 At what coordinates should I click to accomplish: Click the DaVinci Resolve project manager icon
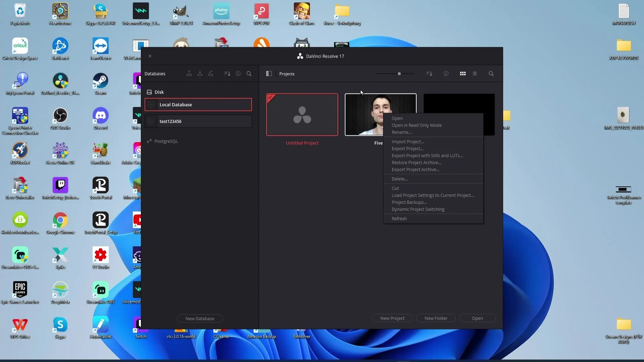[269, 73]
